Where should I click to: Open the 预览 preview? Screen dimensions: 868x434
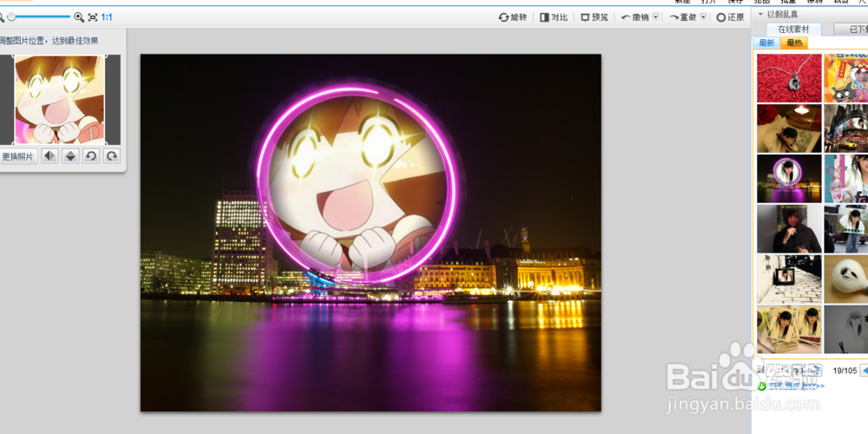595,17
